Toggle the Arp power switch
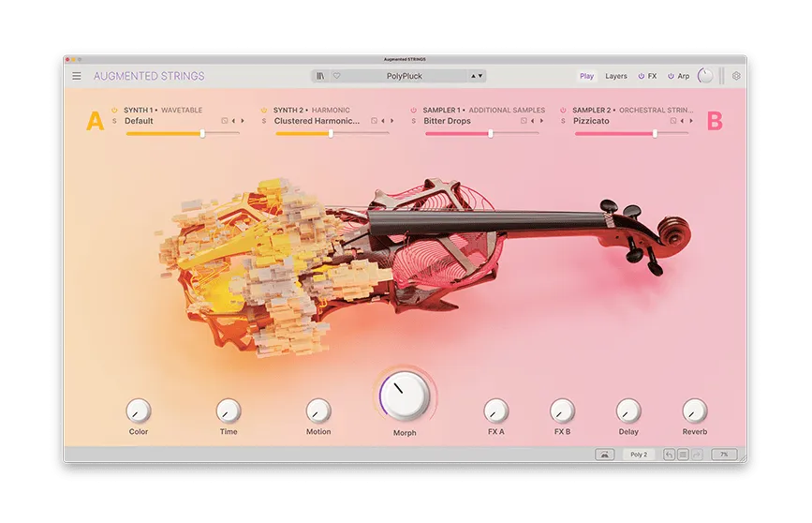This screenshot has height=523, width=812. point(672,76)
